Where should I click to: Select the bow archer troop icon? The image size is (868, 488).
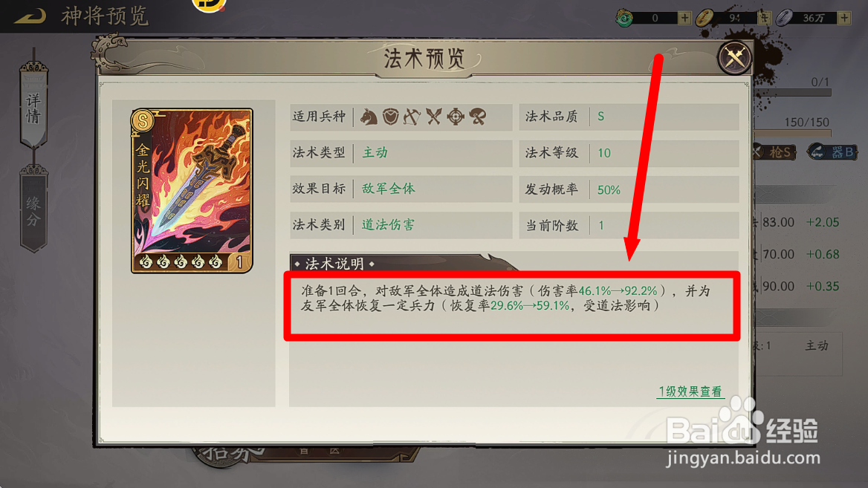tap(412, 117)
